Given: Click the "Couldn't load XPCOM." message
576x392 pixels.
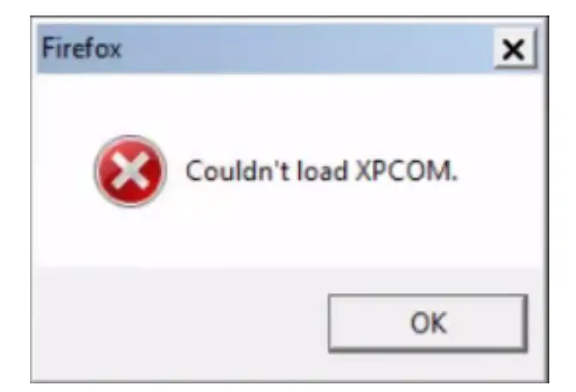Looking at the screenshot, I should pos(322,171).
